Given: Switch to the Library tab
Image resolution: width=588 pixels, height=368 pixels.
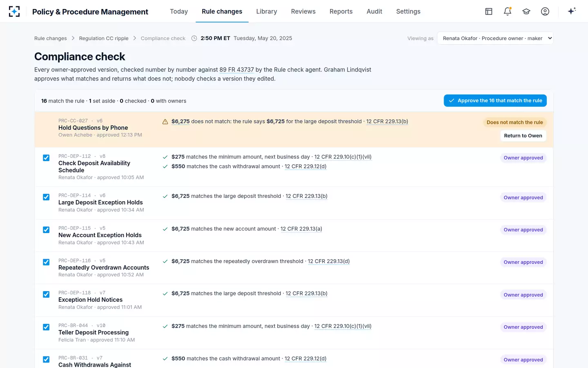Looking at the screenshot, I should 267,11.
